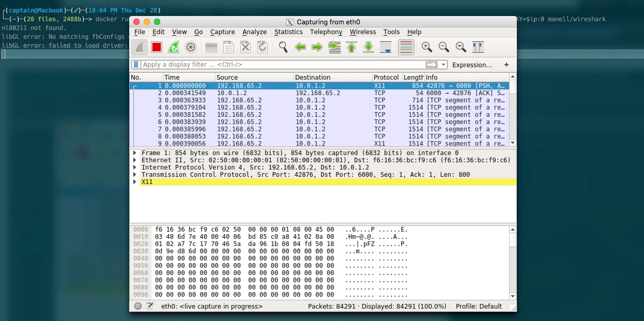Screen dimensions: 644x321
Task: Zoom in the main window text
Action: 427,47
